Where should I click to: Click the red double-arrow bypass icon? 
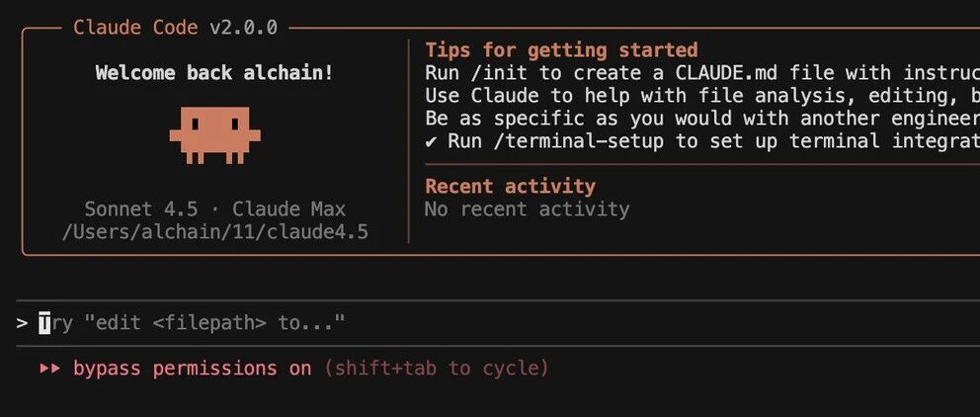point(50,369)
